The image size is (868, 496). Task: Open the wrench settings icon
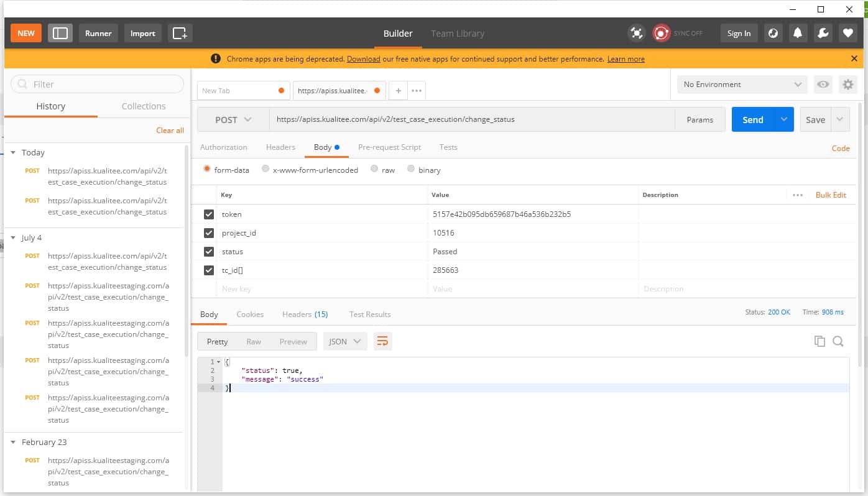(x=823, y=33)
